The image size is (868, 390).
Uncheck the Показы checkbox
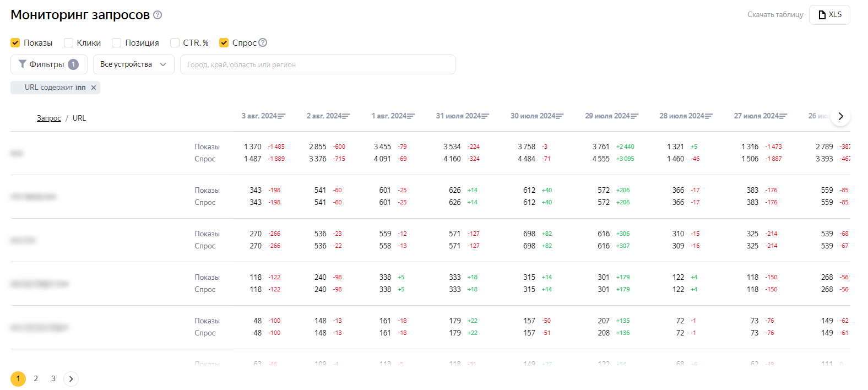[x=15, y=43]
